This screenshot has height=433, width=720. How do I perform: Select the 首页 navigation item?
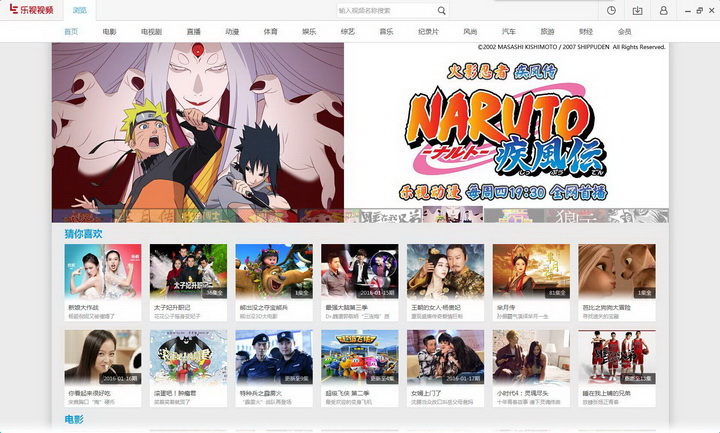(71, 32)
